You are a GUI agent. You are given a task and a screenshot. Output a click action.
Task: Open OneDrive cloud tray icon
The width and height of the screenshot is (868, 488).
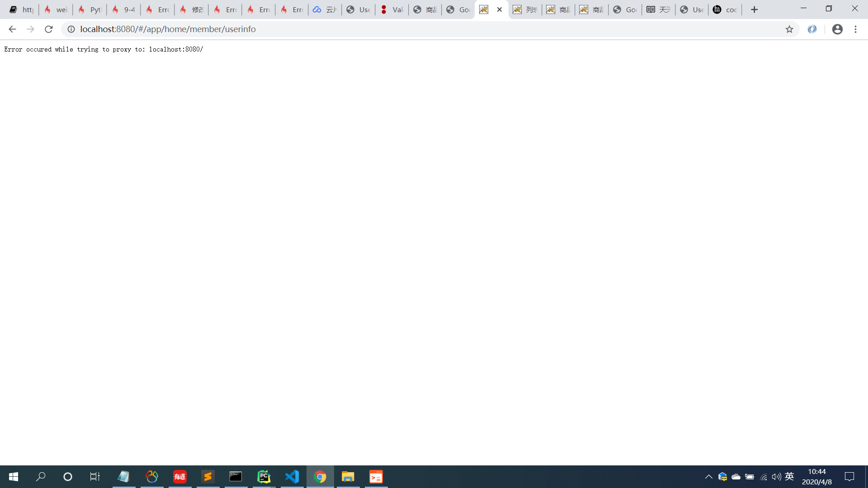point(736,477)
